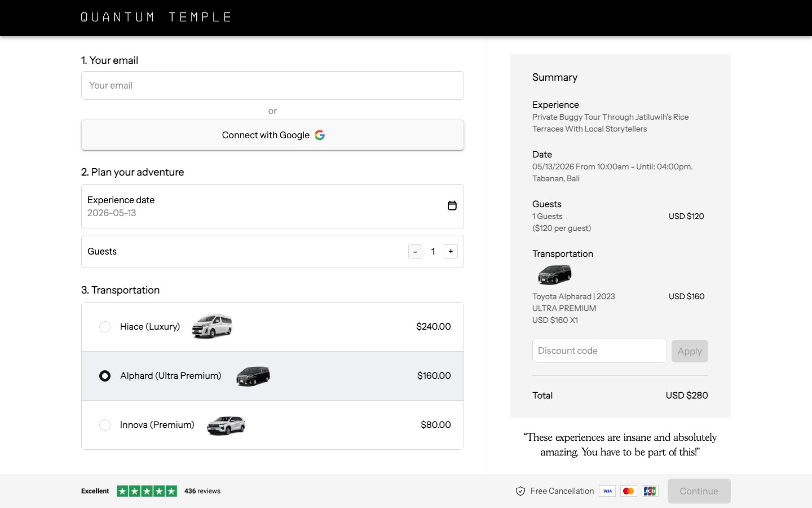The image size is (812, 508).
Task: Click the Mastercard icon
Action: 628,491
